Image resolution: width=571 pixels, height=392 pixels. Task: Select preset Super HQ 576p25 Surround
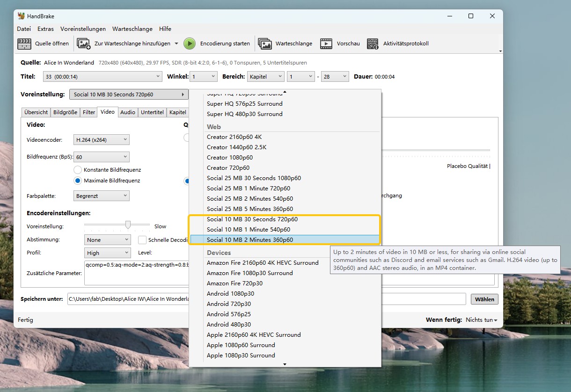click(245, 104)
